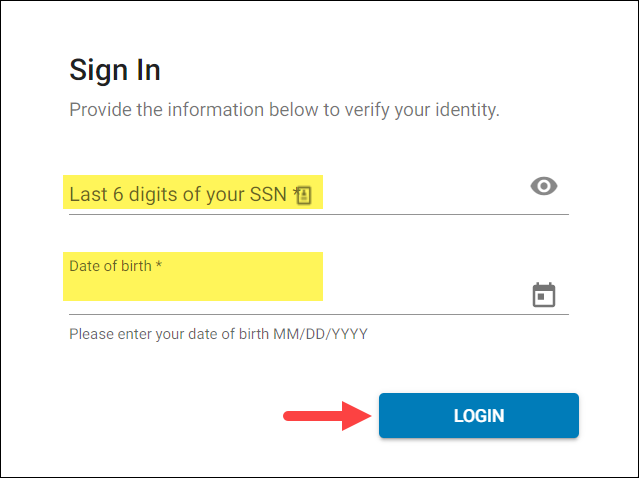The image size is (639, 478).
Task: Submit the form with the LOGIN button
Action: (x=478, y=415)
